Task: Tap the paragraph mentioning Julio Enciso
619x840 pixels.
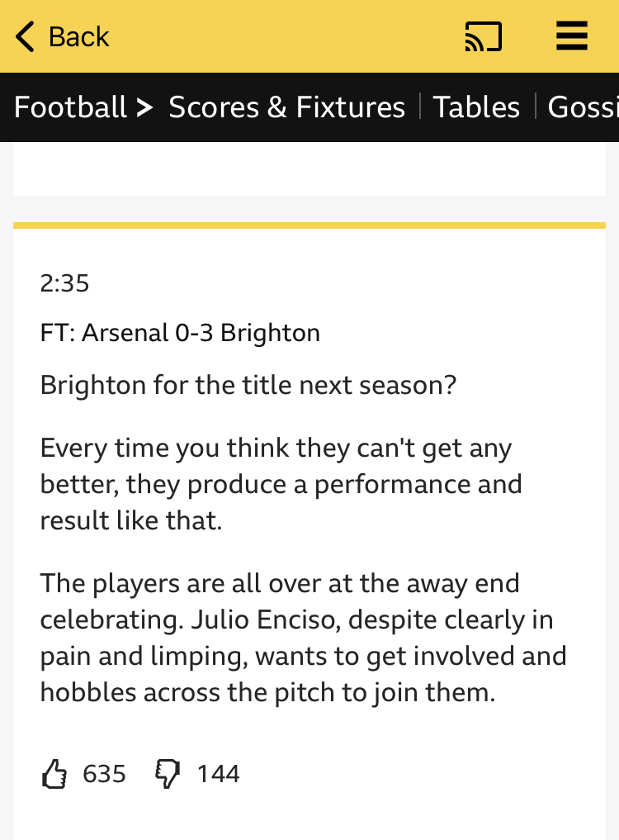Action: (x=303, y=638)
